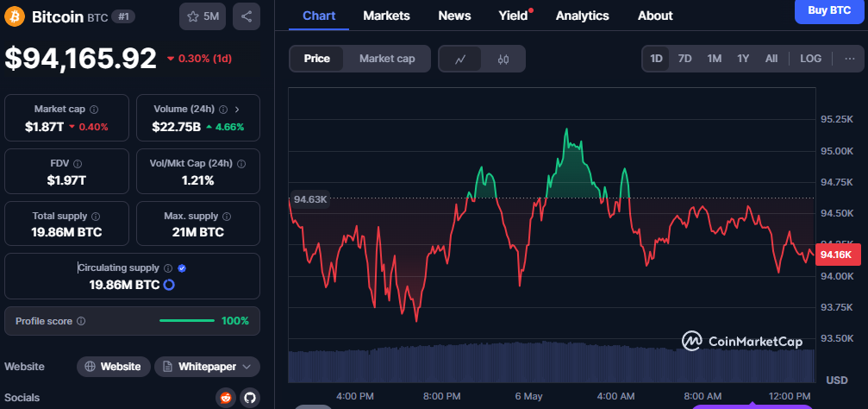Click the 95.25K price axis label
Image resolution: width=868 pixels, height=409 pixels.
point(837,119)
